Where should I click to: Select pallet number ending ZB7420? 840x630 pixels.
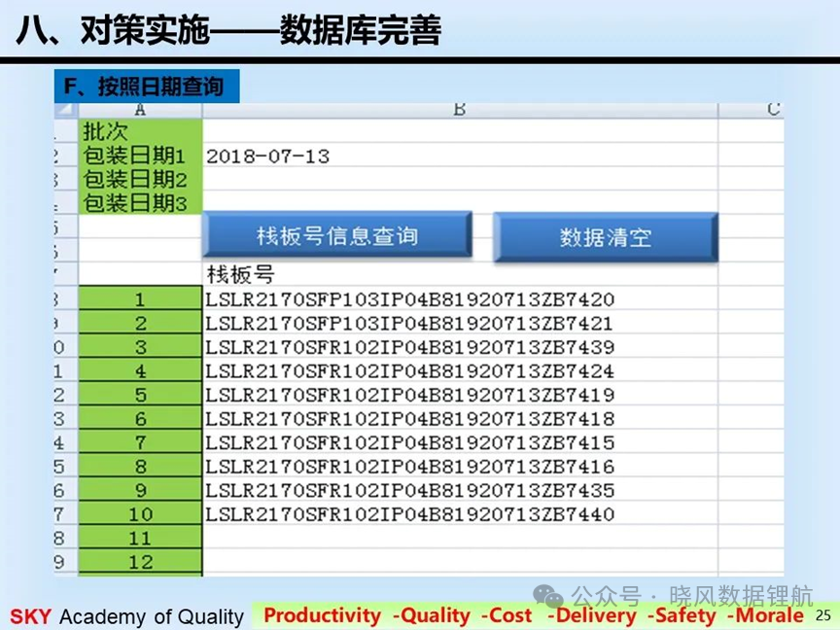point(460,298)
